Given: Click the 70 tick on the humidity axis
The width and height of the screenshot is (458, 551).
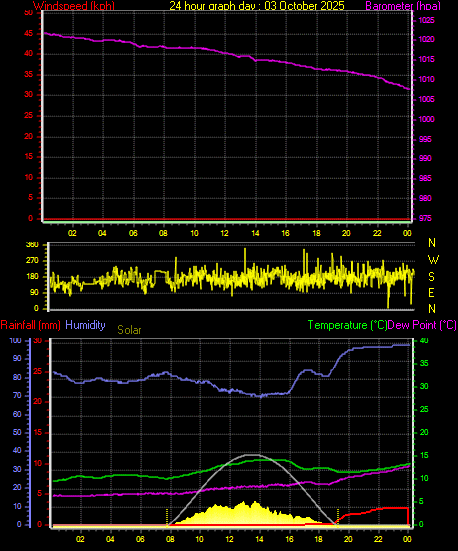Looking at the screenshot, I should click(17, 396).
